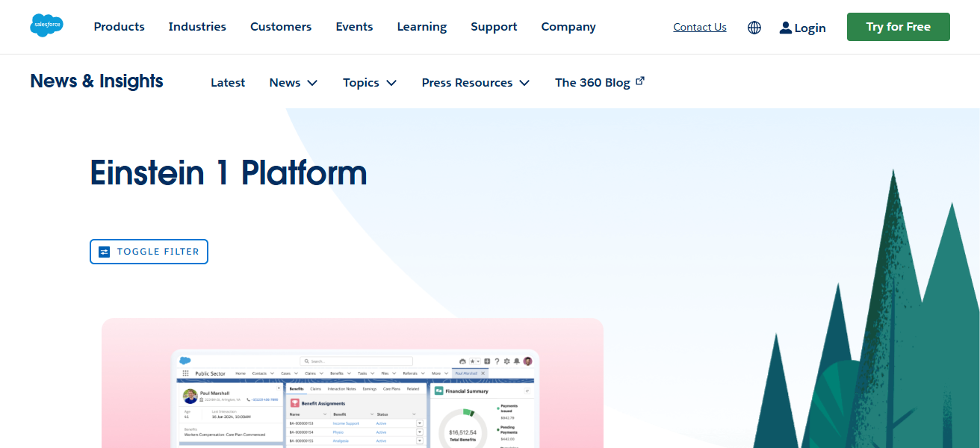Click the Try for Free button
The image size is (980, 448).
898,26
